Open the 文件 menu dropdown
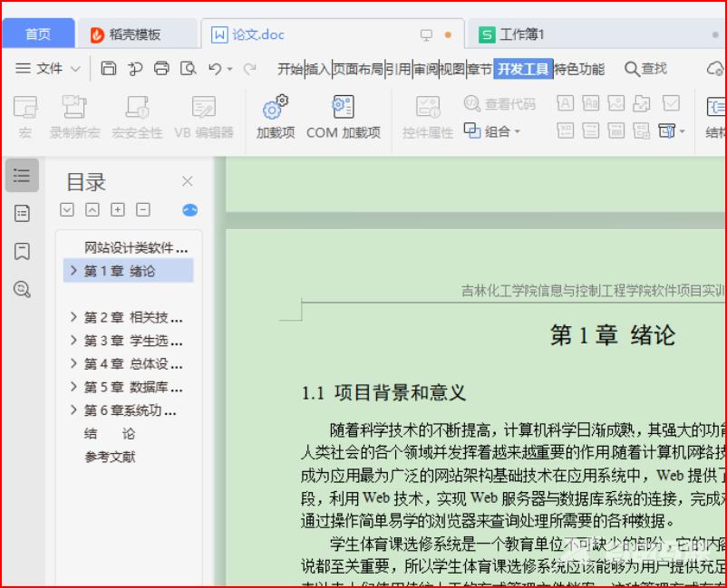Screen dimensions: 727x588 (48, 69)
